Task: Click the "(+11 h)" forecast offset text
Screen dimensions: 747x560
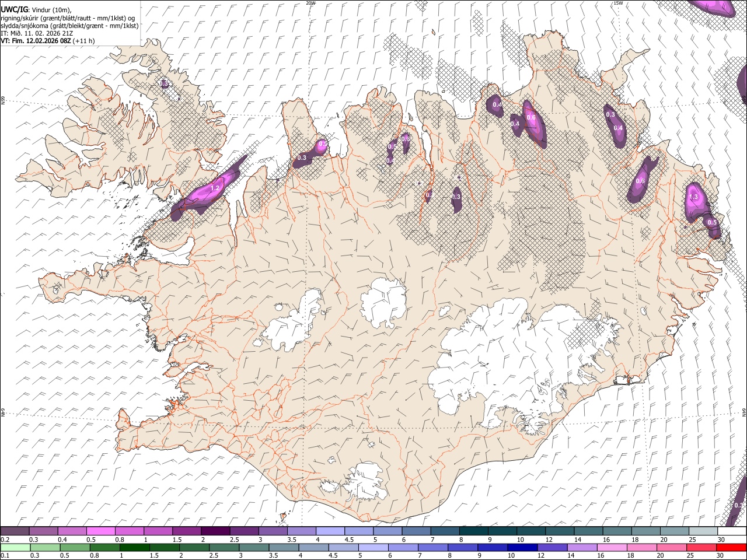Action: pyautogui.click(x=84, y=41)
